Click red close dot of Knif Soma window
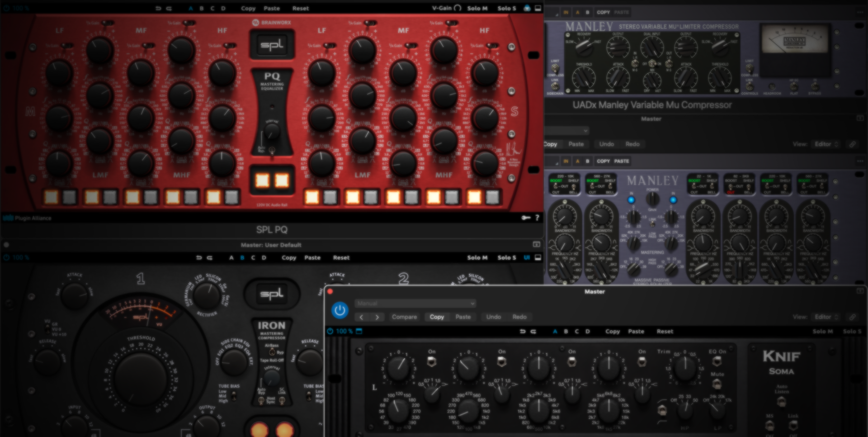The width and height of the screenshot is (868, 437). 330,291
